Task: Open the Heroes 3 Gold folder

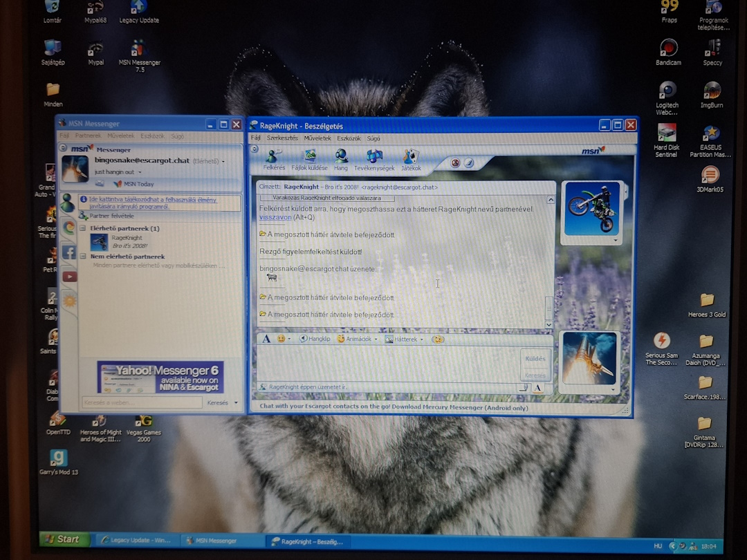Action: tap(707, 306)
